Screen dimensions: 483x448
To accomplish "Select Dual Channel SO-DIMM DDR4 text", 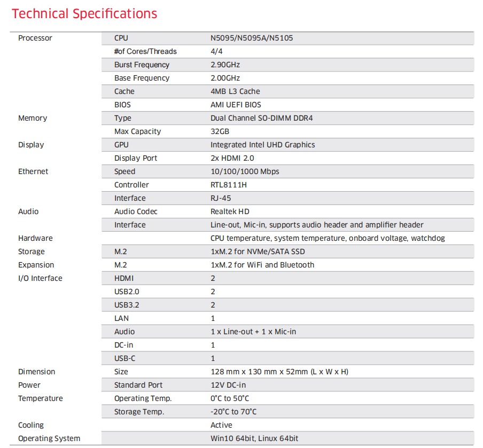I will pyautogui.click(x=261, y=118).
